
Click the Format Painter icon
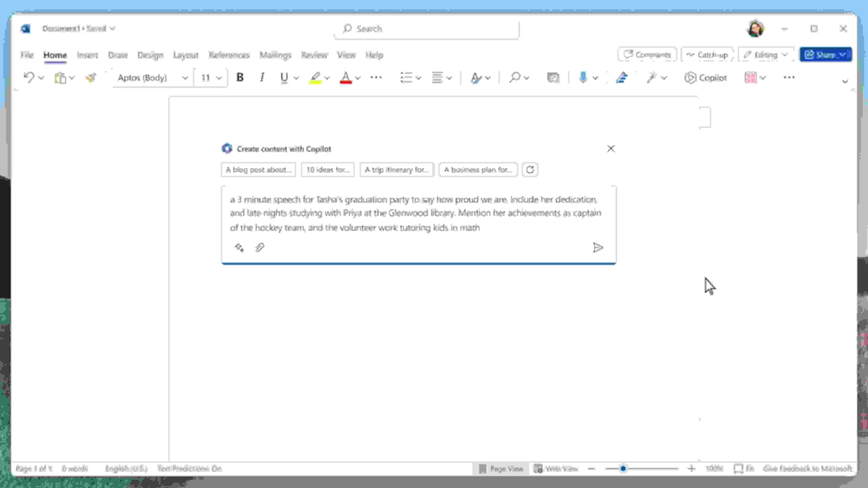91,77
